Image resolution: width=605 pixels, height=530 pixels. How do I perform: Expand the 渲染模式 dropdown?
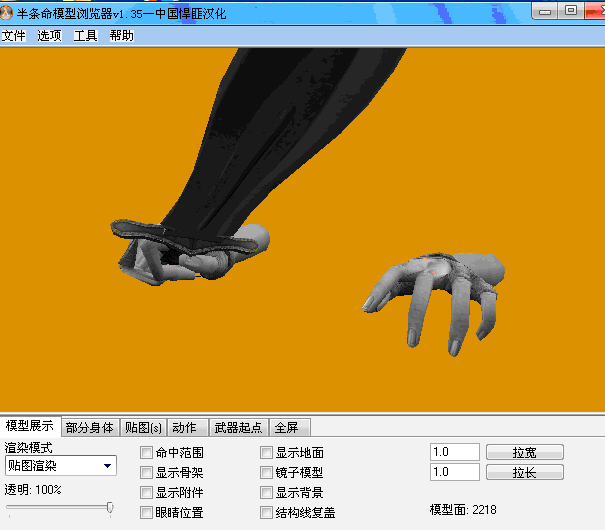point(107,466)
